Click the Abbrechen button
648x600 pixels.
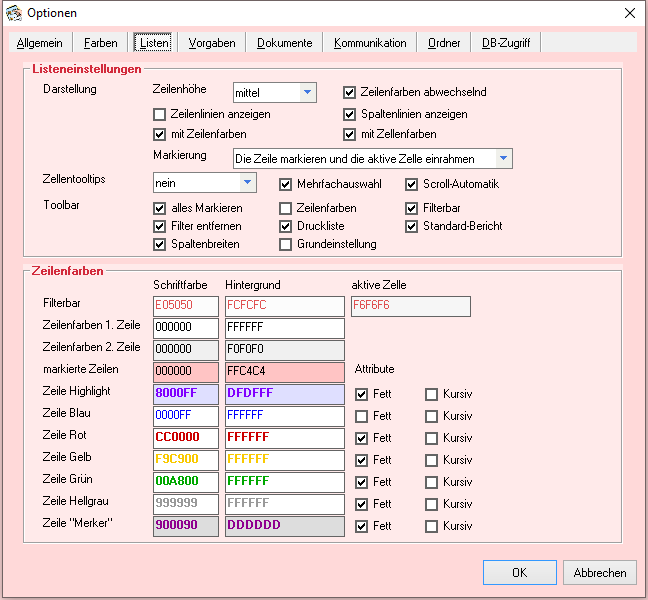[600, 573]
